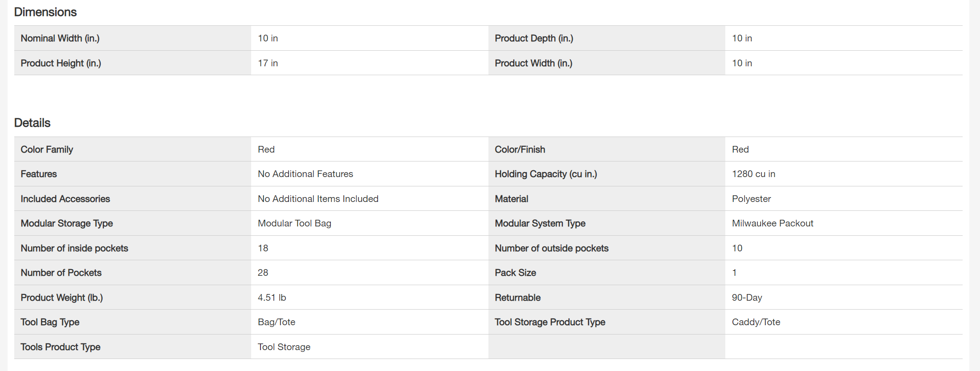Click the Holding Capacity value 1280 cu in
Screen dimensions: 980x371
point(753,174)
